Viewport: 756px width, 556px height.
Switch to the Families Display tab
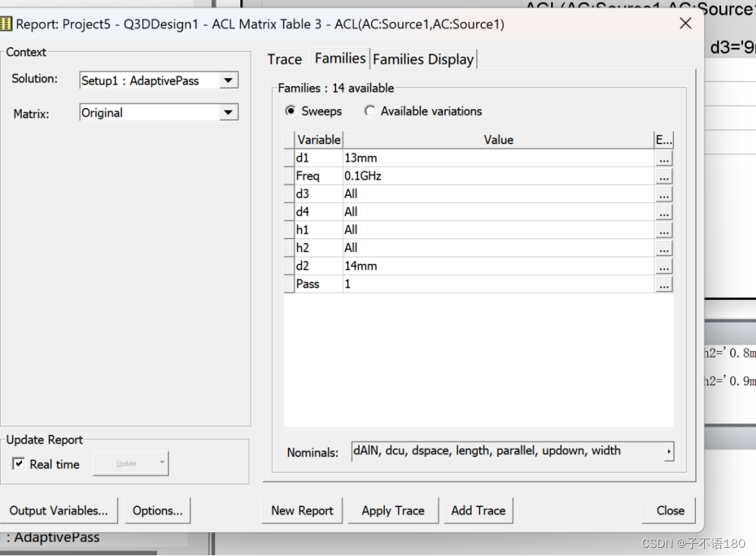click(x=423, y=59)
